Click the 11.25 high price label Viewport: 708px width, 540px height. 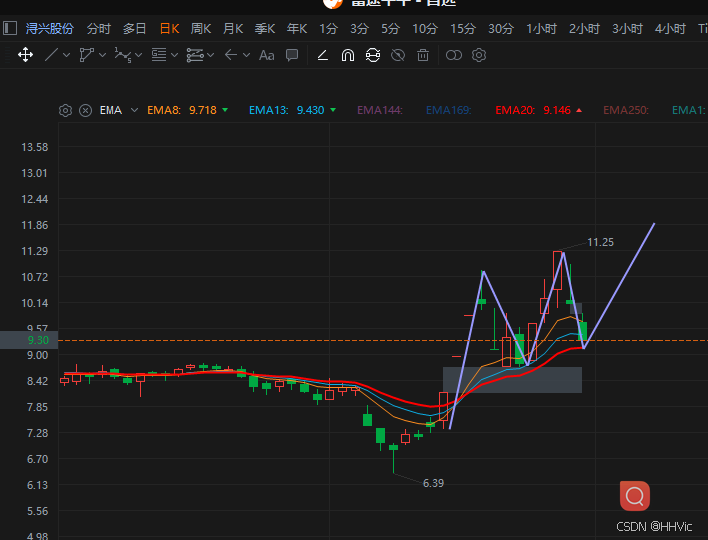[600, 242]
